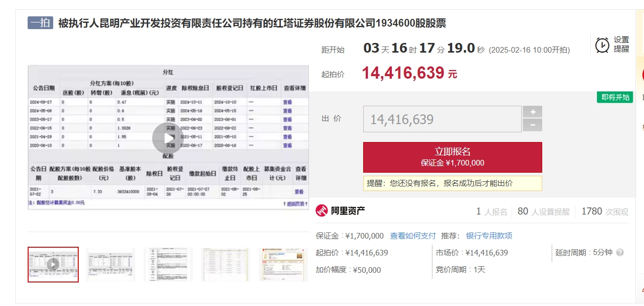The height and width of the screenshot is (306, 644).
Task: Click the auction title text
Action: click(252, 23)
